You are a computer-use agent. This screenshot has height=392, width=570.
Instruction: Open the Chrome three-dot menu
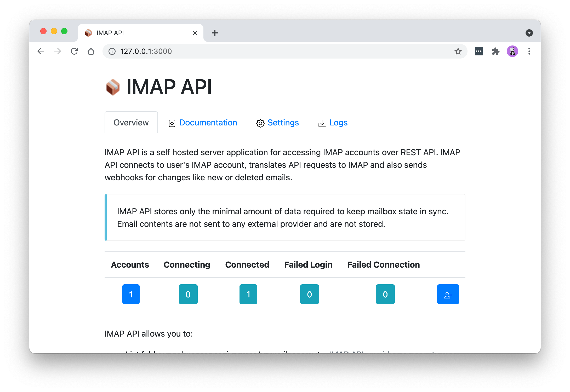(529, 51)
